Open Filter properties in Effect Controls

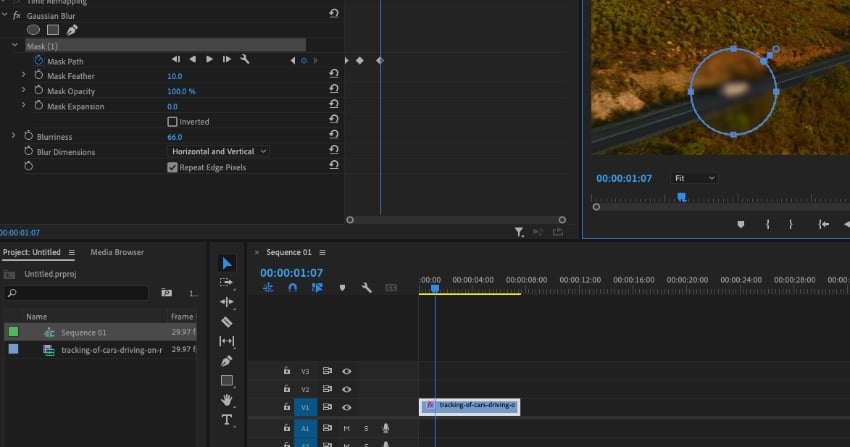point(519,232)
